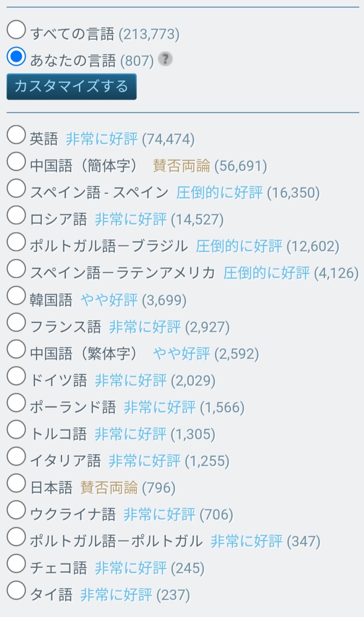Select the ロシア語 radio button
Viewport: 364px width, 617px height.
pos(16,216)
